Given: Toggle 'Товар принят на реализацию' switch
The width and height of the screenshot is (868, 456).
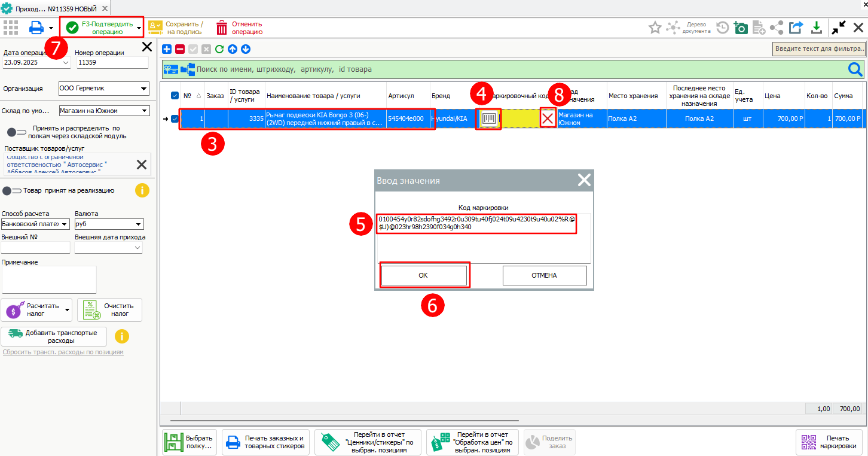Looking at the screenshot, I should pos(11,191).
